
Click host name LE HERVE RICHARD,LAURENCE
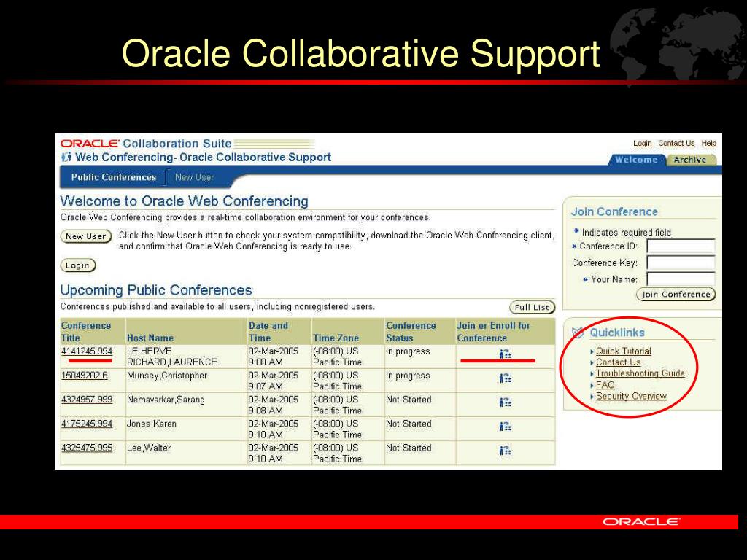[x=172, y=357]
